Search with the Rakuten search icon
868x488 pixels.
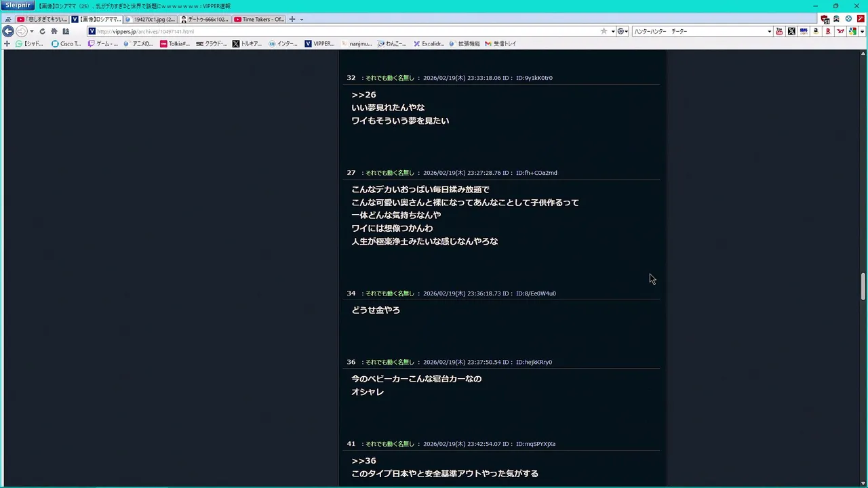tap(828, 31)
